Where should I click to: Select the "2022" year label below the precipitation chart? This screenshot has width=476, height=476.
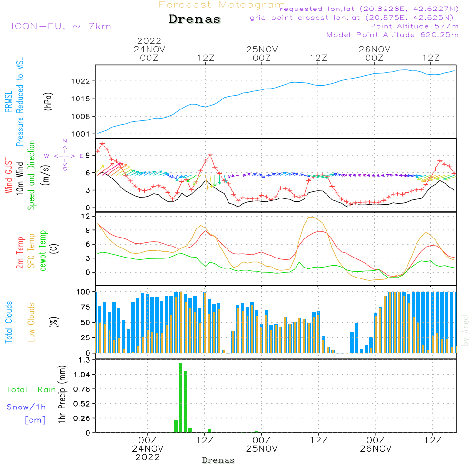point(148,457)
